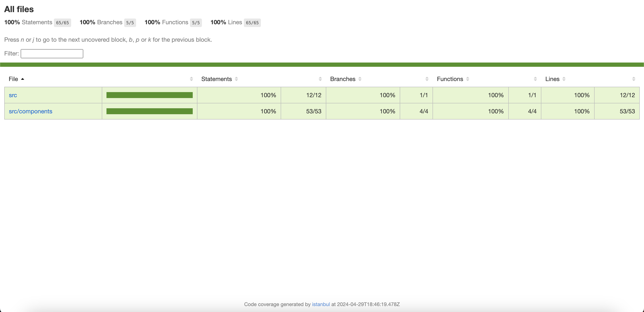Click sort arrows beside Statements header
This screenshot has height=312, width=644.
[236, 79]
